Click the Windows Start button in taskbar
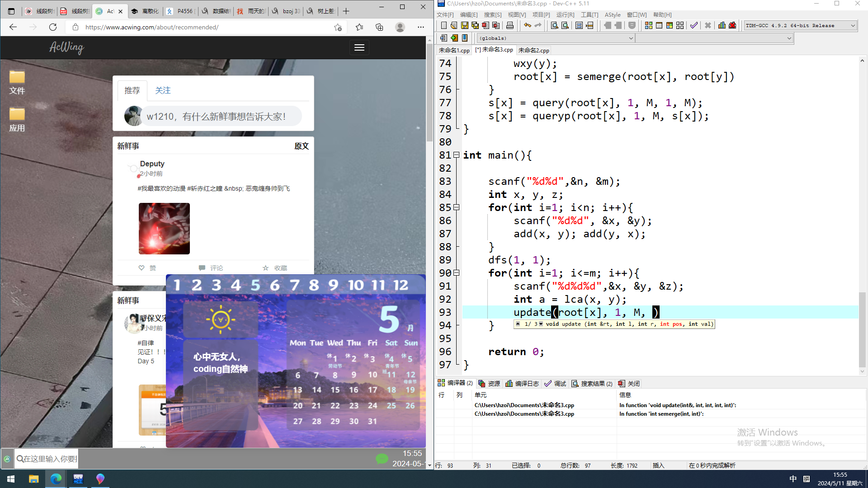The image size is (868, 488). (11, 479)
